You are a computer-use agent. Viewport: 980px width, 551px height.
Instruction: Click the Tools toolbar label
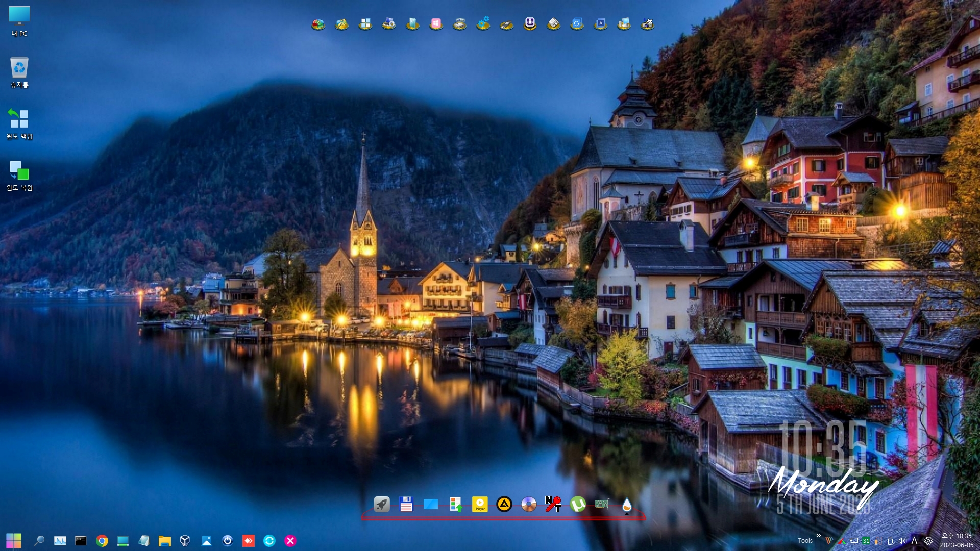click(805, 541)
